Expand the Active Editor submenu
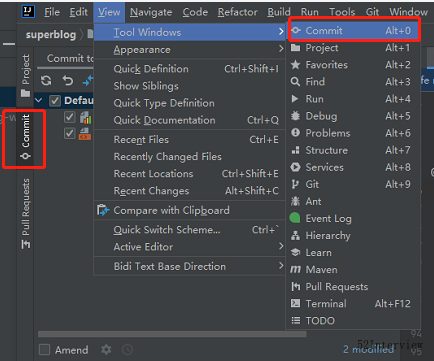Image resolution: width=434 pixels, height=361 pixels. pyautogui.click(x=190, y=247)
